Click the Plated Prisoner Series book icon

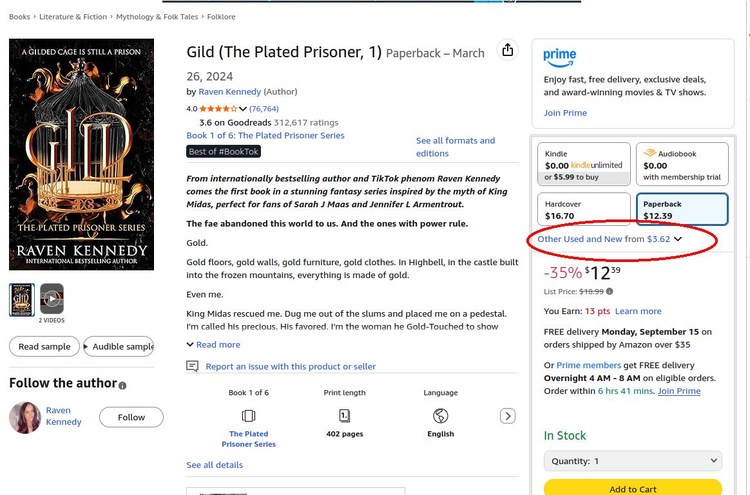coord(248,415)
